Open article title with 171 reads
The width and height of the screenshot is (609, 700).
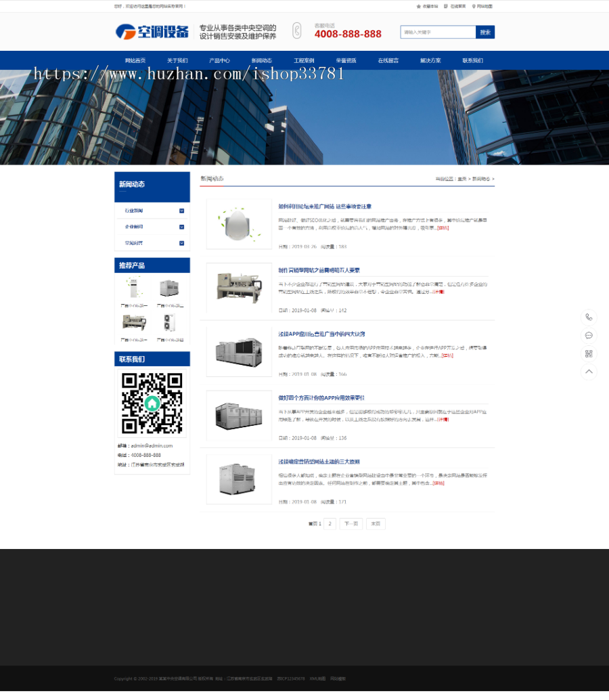point(319,462)
